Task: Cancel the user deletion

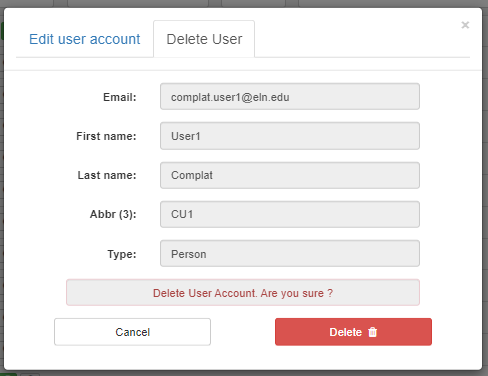Action: [132, 332]
